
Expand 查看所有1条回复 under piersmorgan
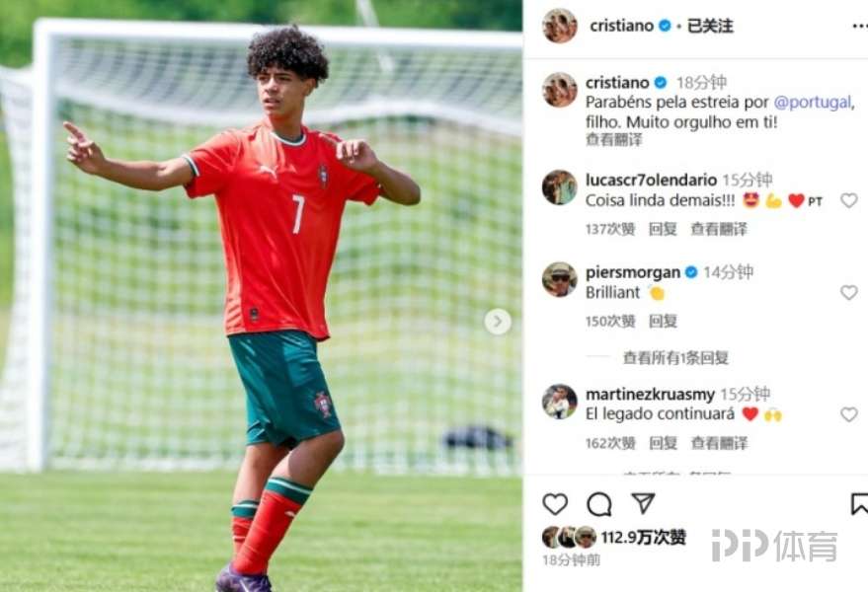point(675,358)
